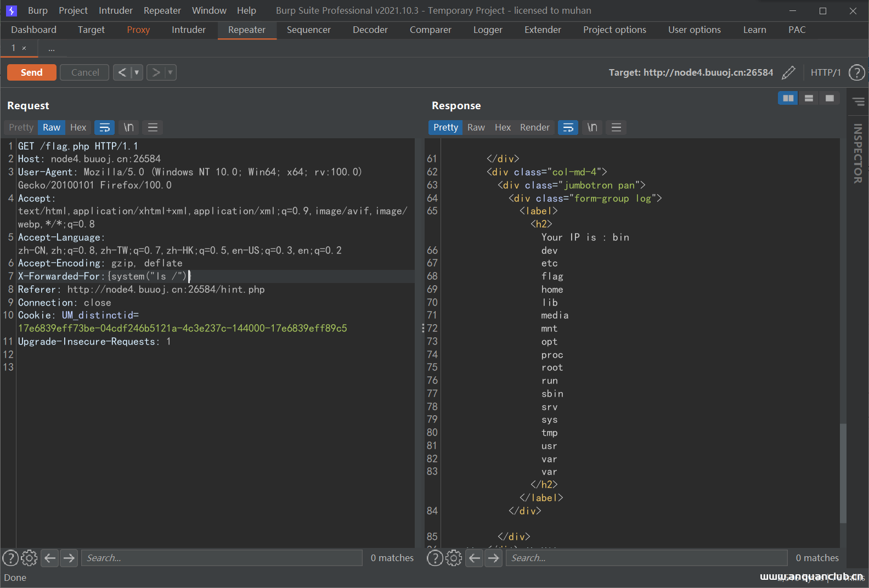
Task: Go to the Target tab
Action: (x=91, y=30)
